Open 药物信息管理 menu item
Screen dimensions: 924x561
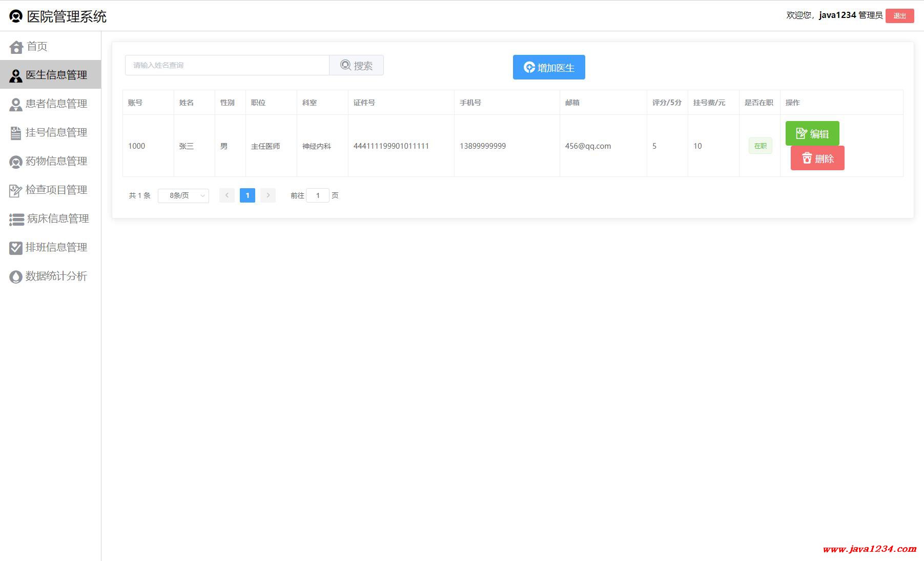50,161
